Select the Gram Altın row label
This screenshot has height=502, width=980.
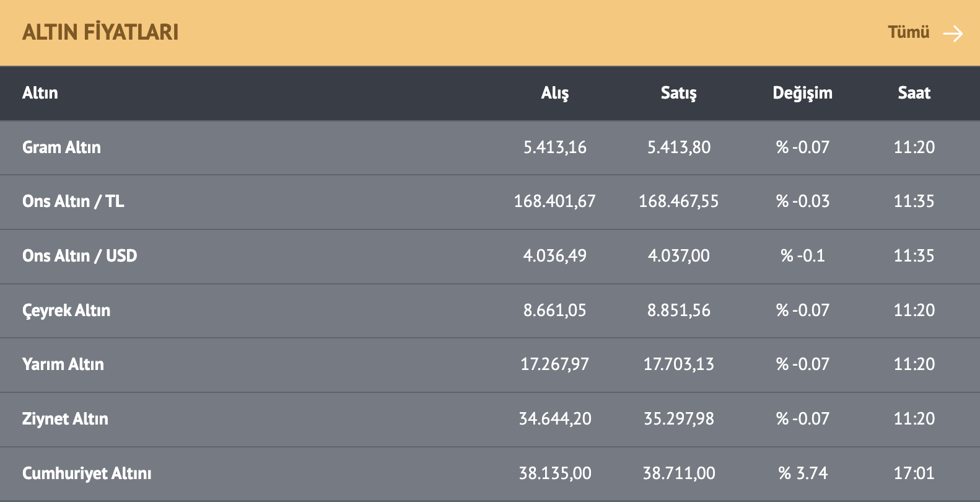[x=61, y=148]
